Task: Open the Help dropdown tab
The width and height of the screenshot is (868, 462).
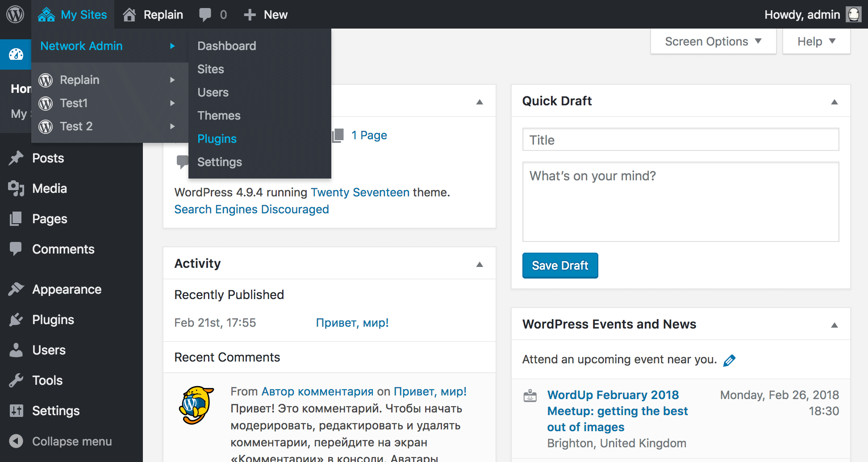Action: 816,42
